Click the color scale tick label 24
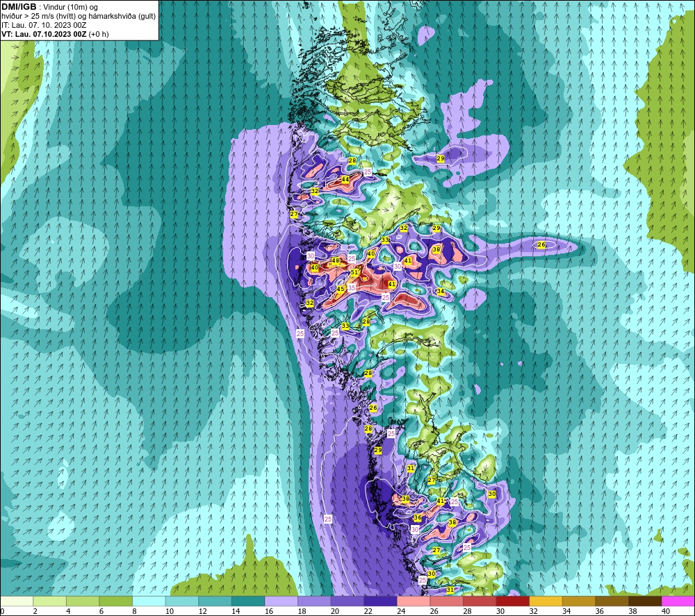Image resolution: width=695 pixels, height=616 pixels. pyautogui.click(x=401, y=612)
